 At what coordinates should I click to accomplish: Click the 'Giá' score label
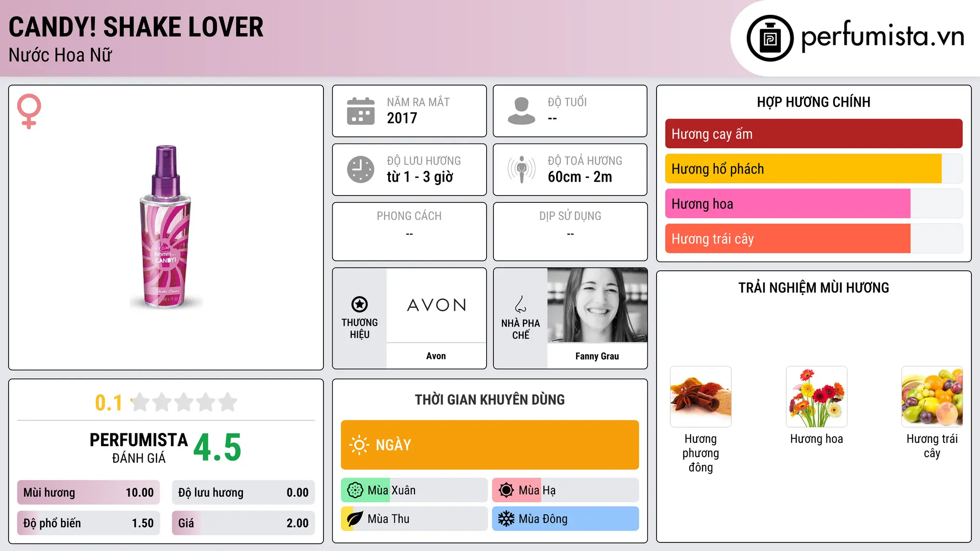click(186, 523)
